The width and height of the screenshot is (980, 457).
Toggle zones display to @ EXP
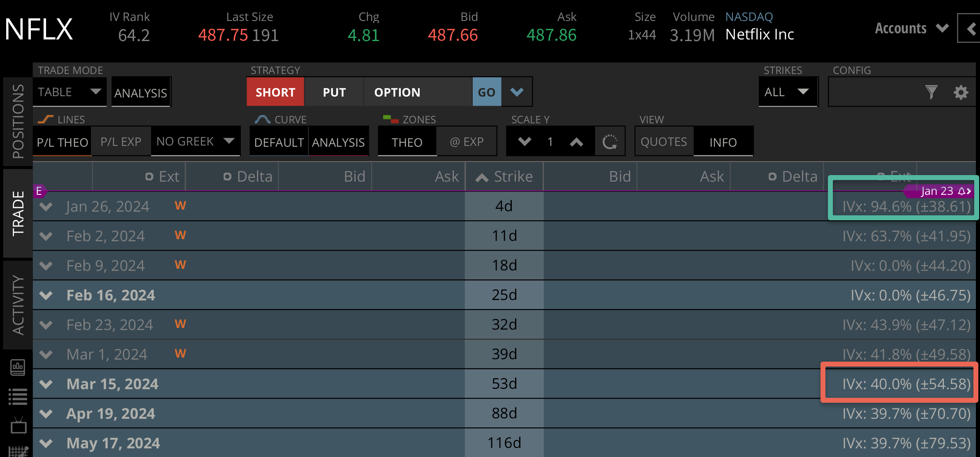pos(467,141)
